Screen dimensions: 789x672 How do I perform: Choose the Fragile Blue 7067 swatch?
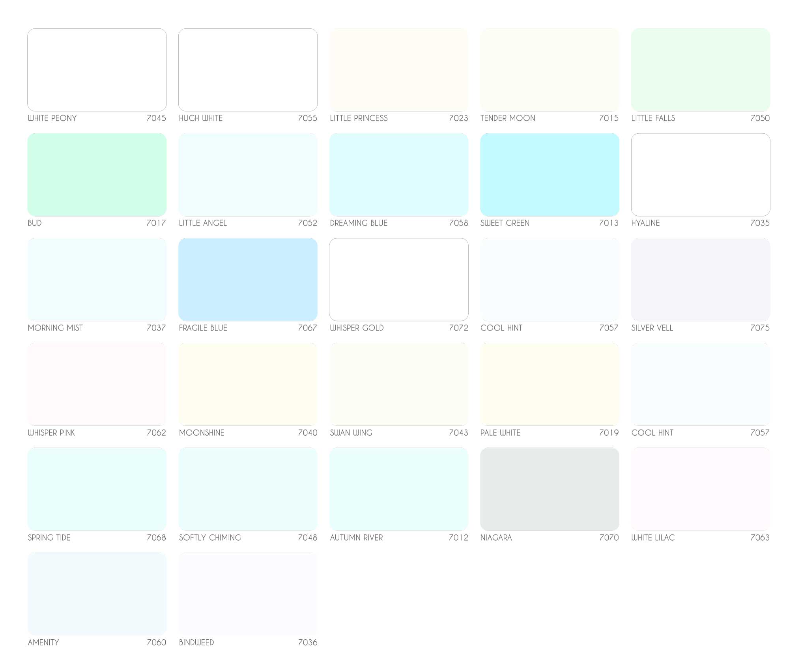point(248,279)
